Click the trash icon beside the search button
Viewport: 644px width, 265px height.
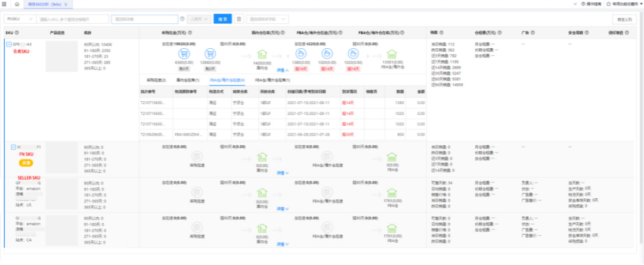[239, 19]
